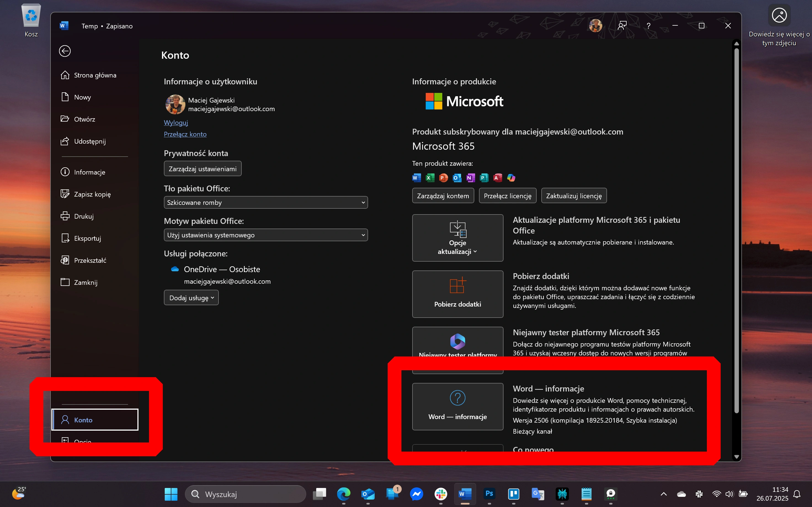Open Google Translate from the taskbar
The image size is (812, 507).
pos(538,494)
